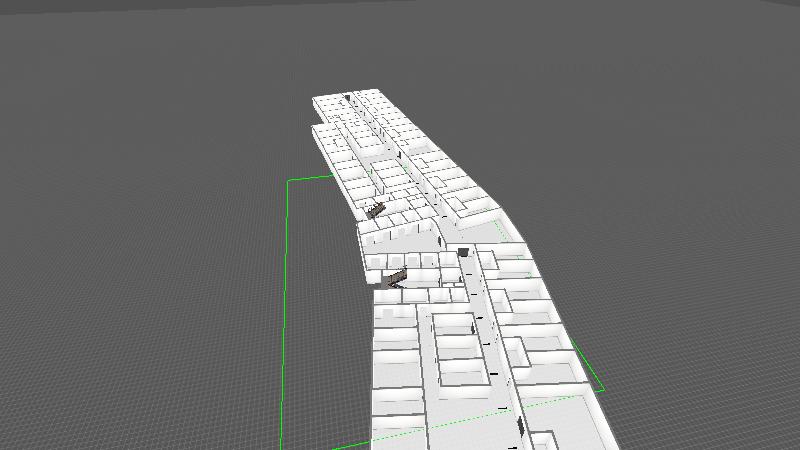Select the dark object at the building's far top edge
Viewport: 800px width, 450px height.
[348, 97]
